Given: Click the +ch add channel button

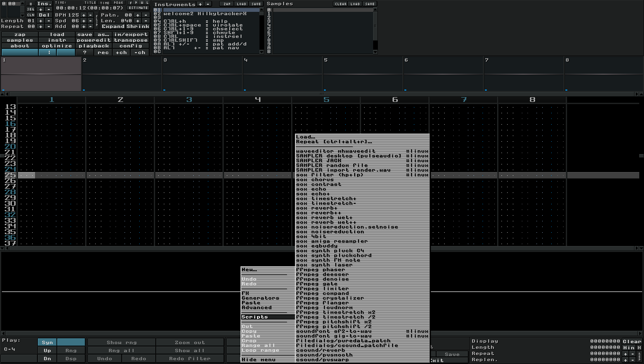Looking at the screenshot, I should pyautogui.click(x=121, y=53).
